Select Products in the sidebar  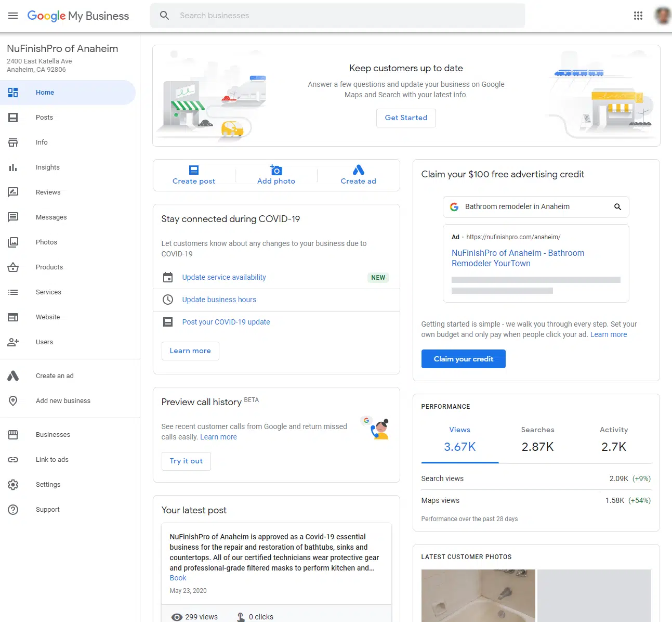68,267
